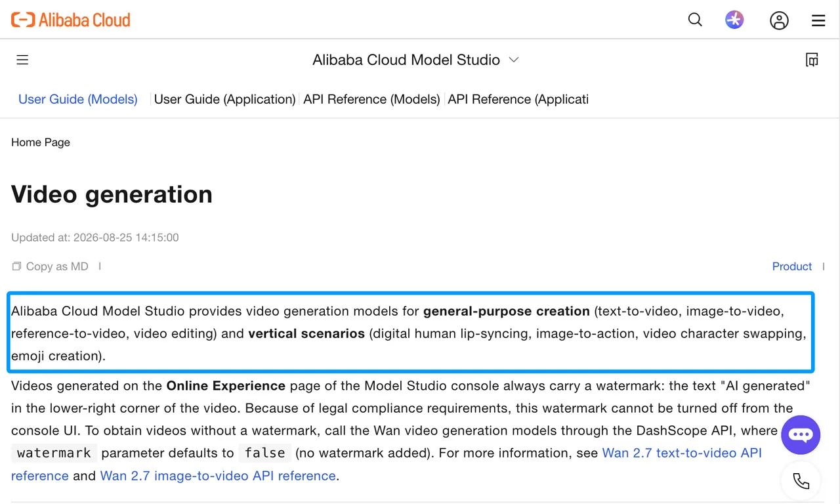Open the API Reference (Application) tab
Viewport: 840px width, 504px height.
(x=518, y=99)
